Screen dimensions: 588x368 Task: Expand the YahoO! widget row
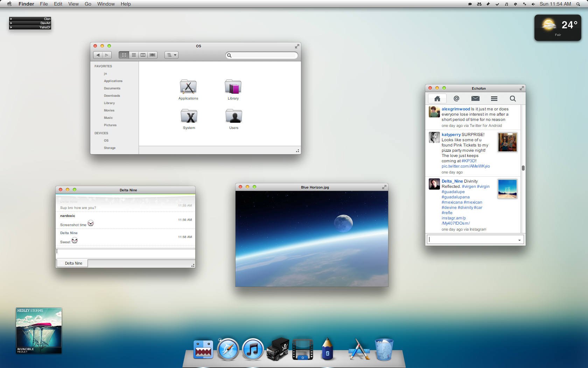point(30,27)
